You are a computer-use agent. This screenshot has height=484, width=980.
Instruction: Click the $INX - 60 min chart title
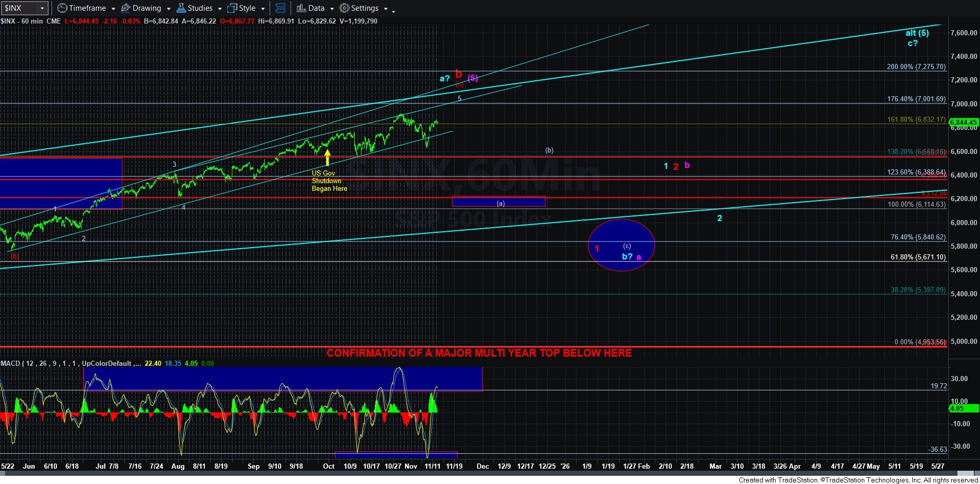pyautogui.click(x=31, y=21)
